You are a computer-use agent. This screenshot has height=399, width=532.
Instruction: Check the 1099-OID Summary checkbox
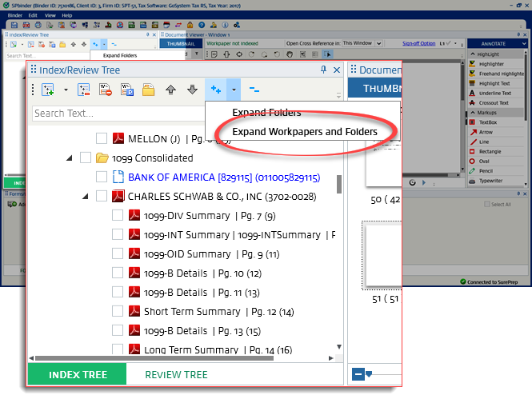(x=118, y=253)
